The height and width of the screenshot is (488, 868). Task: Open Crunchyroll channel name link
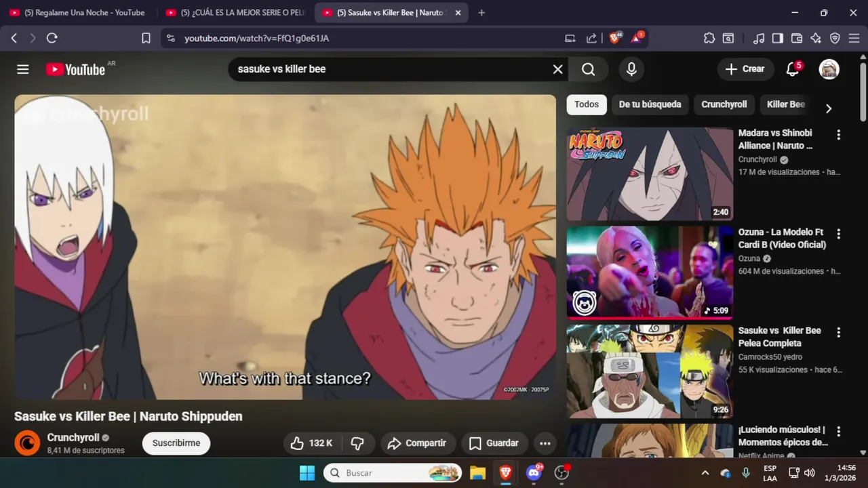(x=73, y=438)
